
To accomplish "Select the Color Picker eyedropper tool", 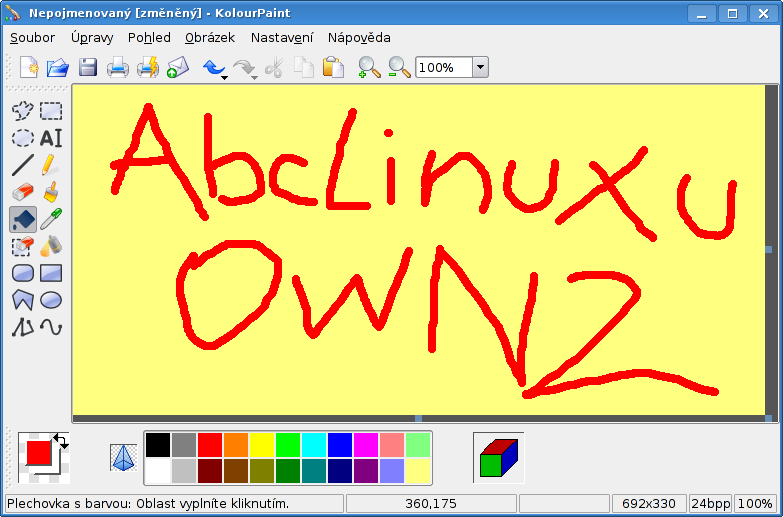I will [x=51, y=219].
